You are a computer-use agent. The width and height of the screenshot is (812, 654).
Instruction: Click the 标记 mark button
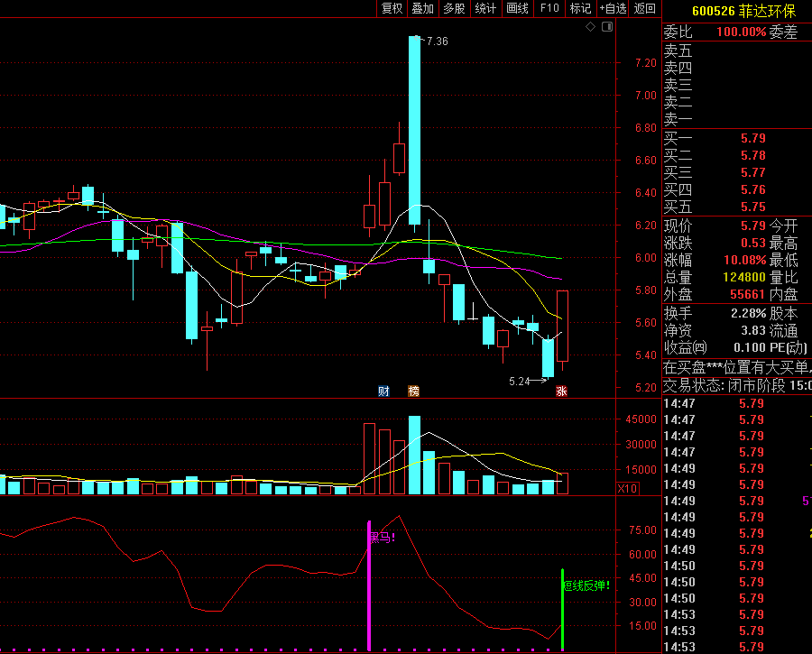580,8
